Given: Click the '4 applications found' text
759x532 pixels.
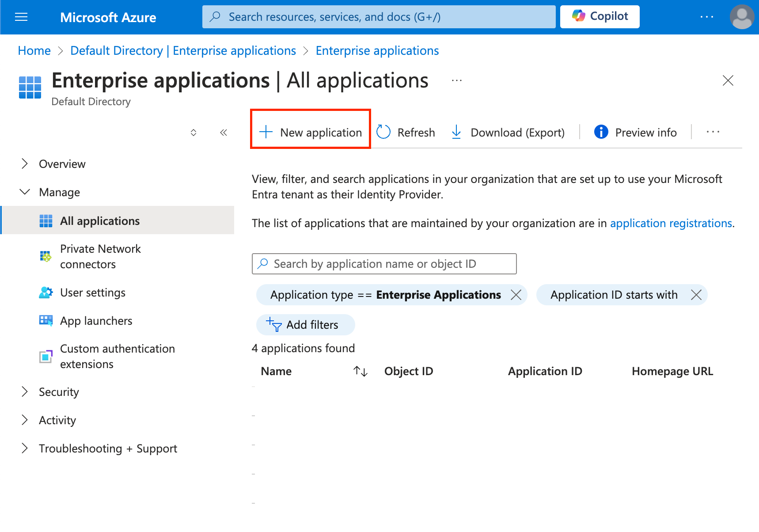Looking at the screenshot, I should point(303,348).
